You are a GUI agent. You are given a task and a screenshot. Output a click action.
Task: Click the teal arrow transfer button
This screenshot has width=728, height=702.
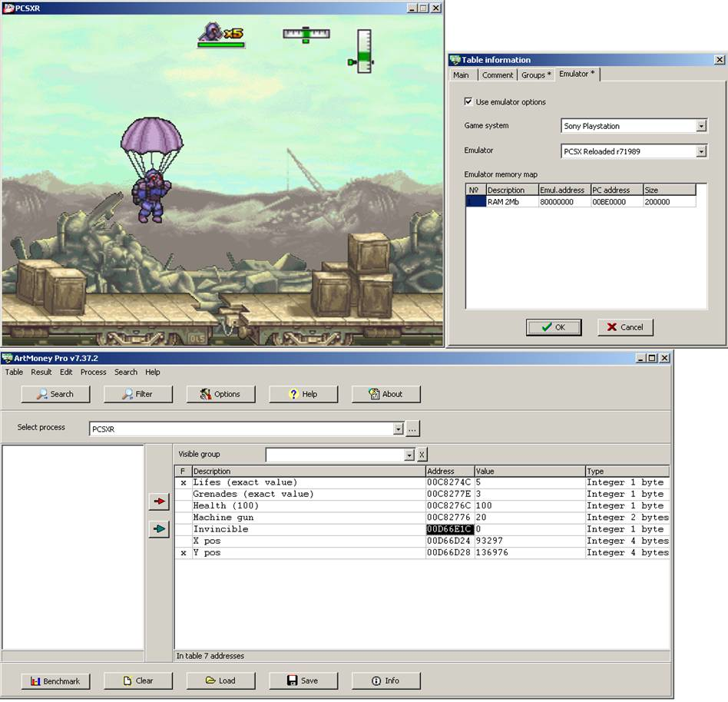[x=159, y=529]
